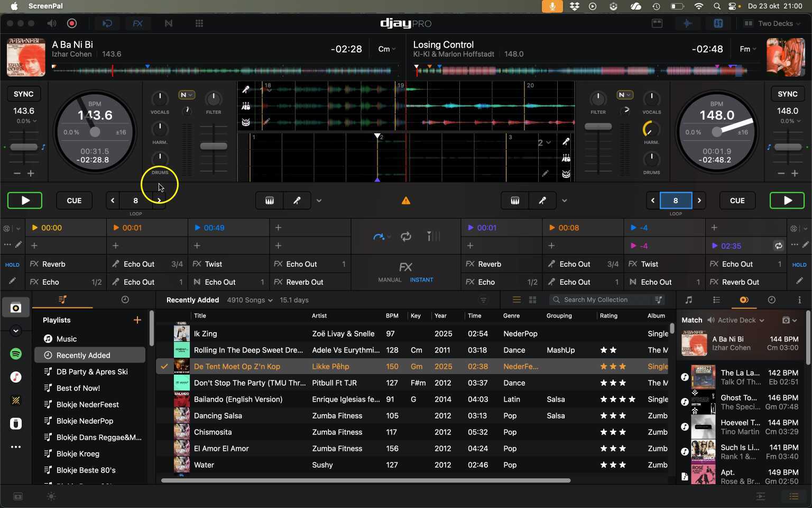This screenshot has height=508, width=812.
Task: Click the warning triangle icon between decks
Action: click(x=406, y=201)
